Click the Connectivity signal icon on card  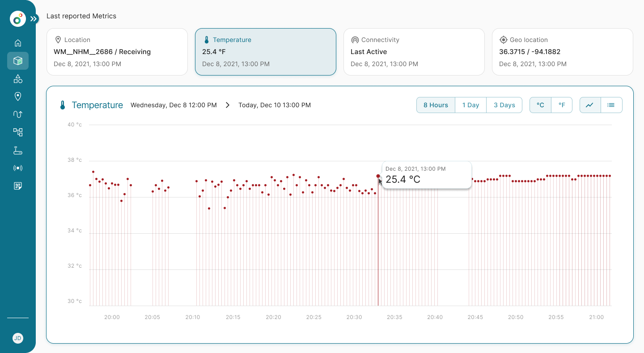point(355,40)
